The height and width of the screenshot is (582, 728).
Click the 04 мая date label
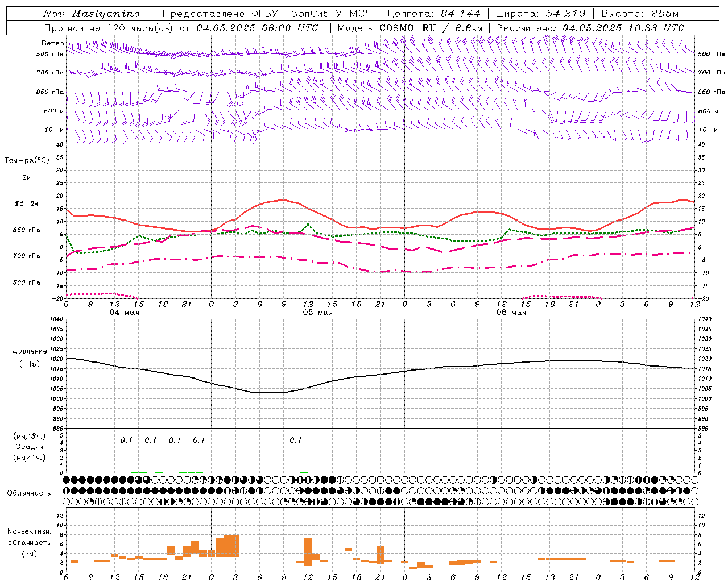(x=125, y=313)
